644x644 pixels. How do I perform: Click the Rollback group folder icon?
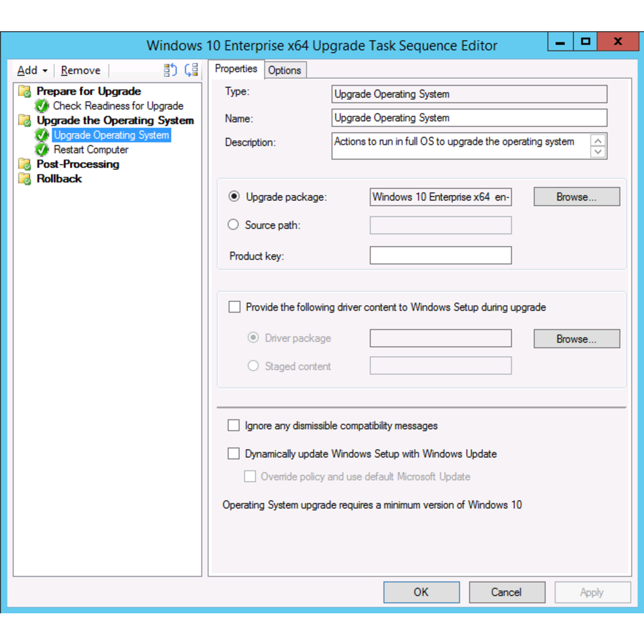pyautogui.click(x=25, y=179)
